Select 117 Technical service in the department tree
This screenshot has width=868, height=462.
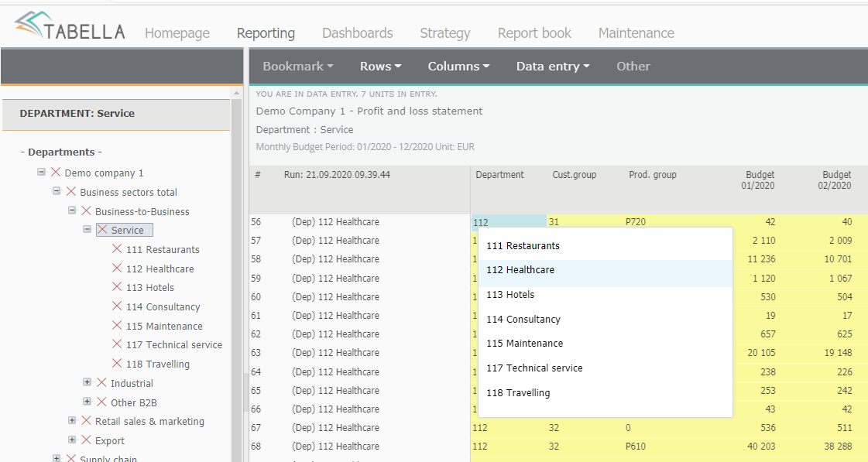coord(173,344)
